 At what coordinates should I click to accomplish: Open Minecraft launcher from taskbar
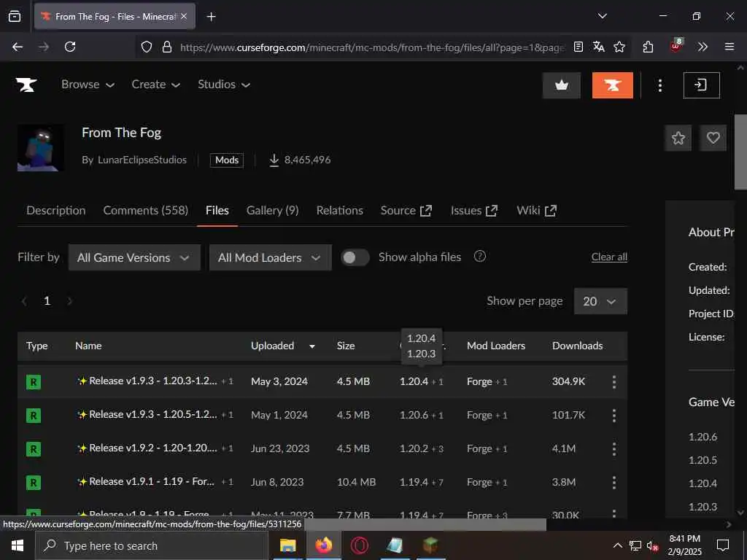pyautogui.click(x=430, y=545)
